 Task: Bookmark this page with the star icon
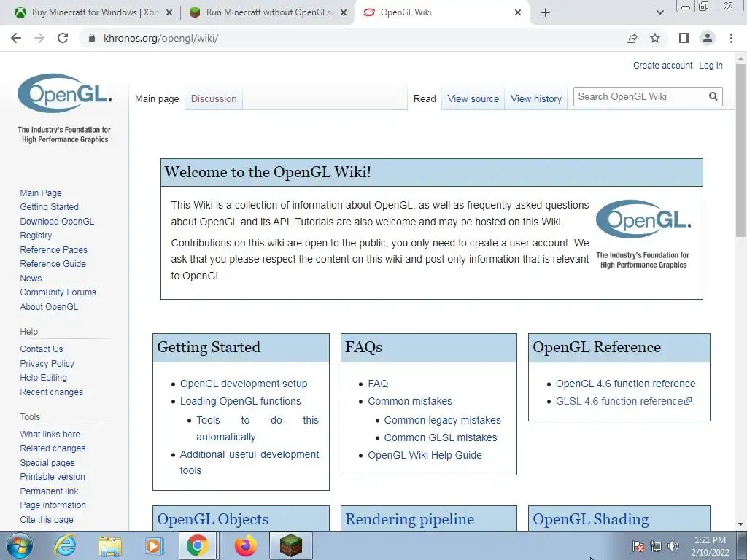tap(655, 38)
